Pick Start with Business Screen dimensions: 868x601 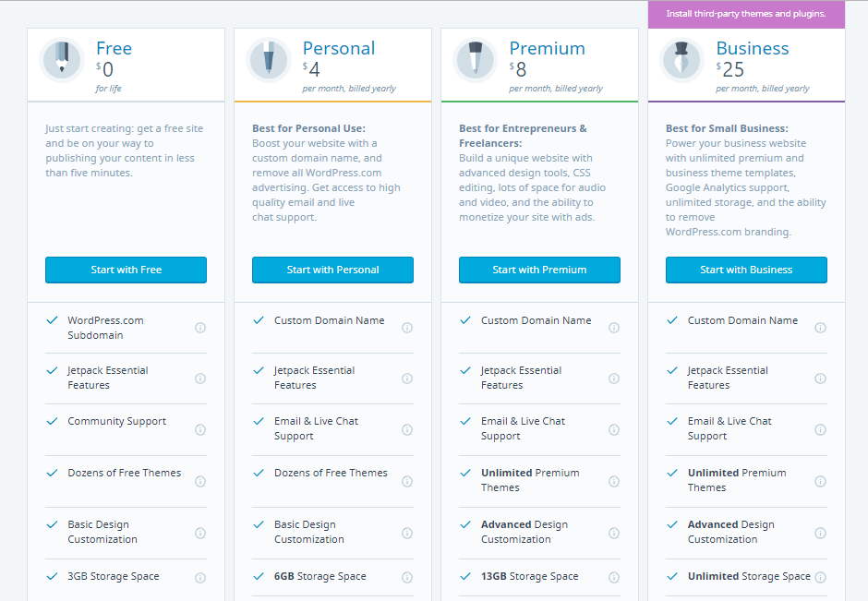(746, 270)
